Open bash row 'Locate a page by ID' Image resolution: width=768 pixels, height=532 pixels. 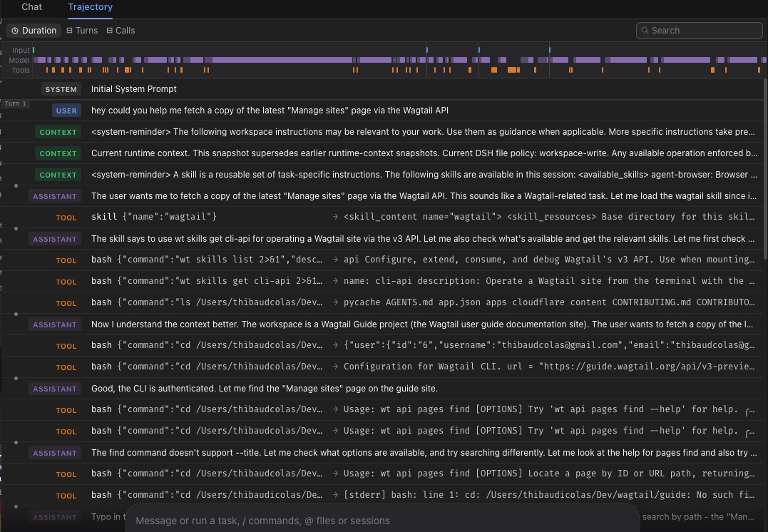tap(382, 474)
